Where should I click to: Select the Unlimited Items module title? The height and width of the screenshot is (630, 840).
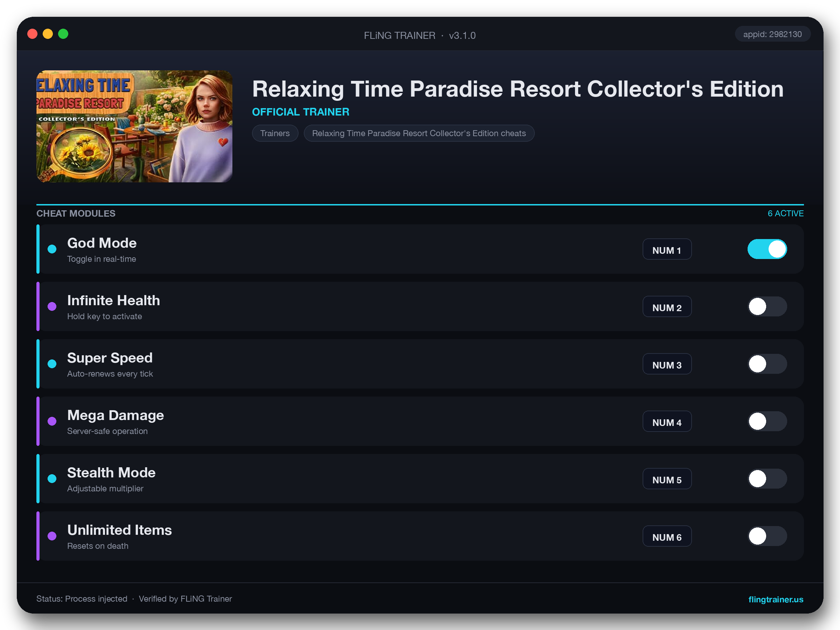120,530
